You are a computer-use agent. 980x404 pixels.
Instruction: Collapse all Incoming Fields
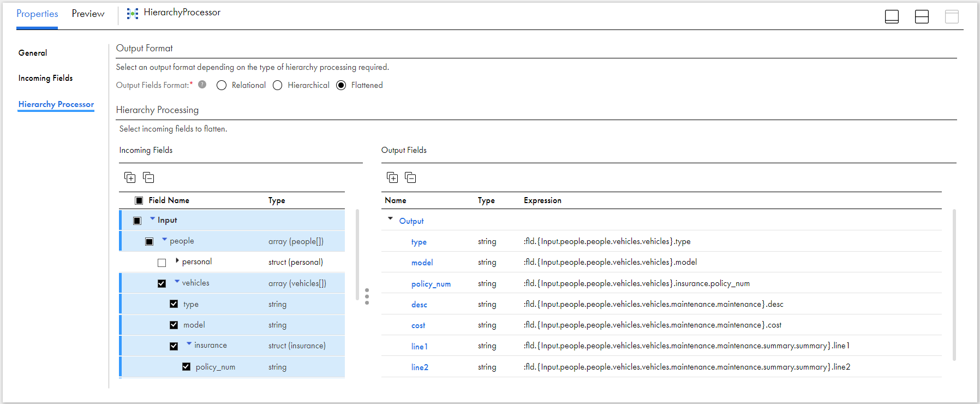pos(148,177)
